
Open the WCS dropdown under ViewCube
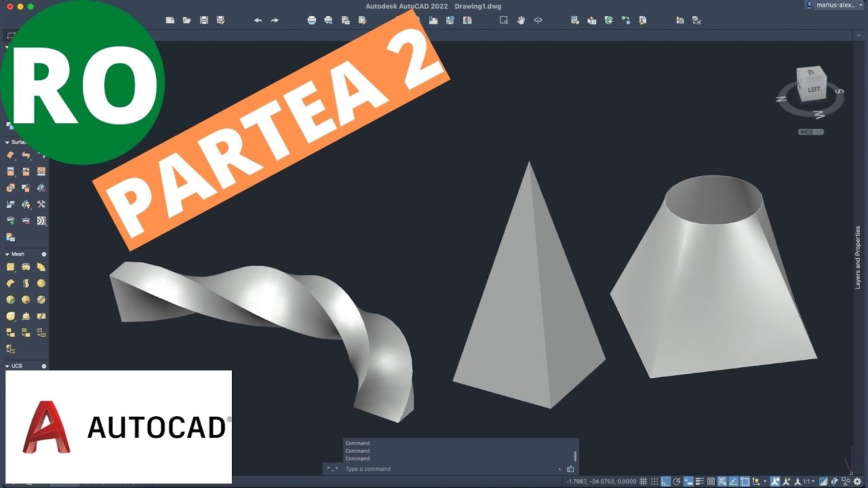point(811,132)
